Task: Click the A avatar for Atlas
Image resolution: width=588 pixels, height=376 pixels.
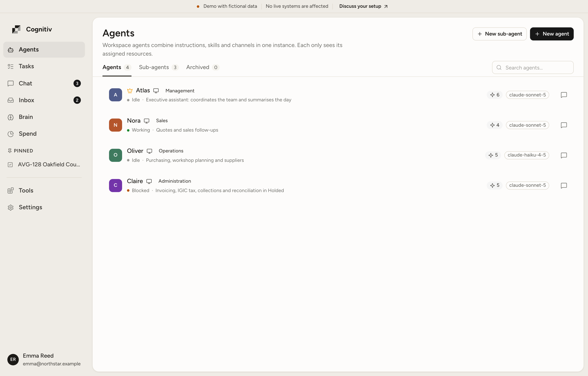Action: (x=116, y=95)
